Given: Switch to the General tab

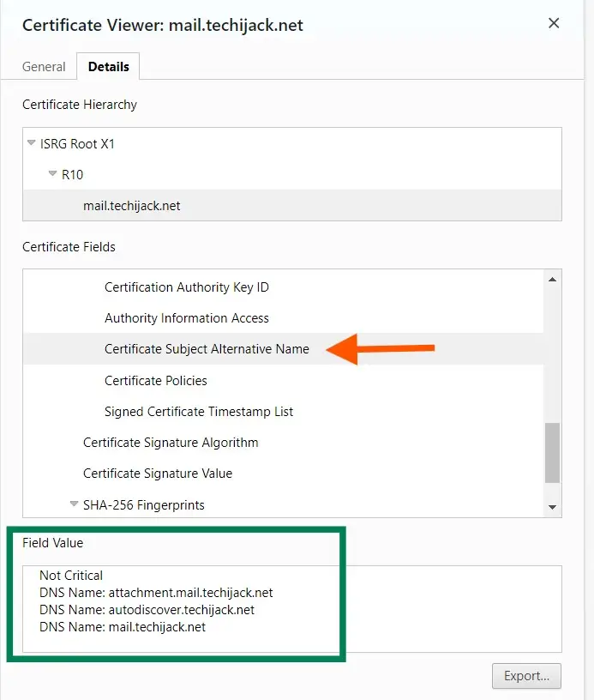Looking at the screenshot, I should (x=44, y=66).
